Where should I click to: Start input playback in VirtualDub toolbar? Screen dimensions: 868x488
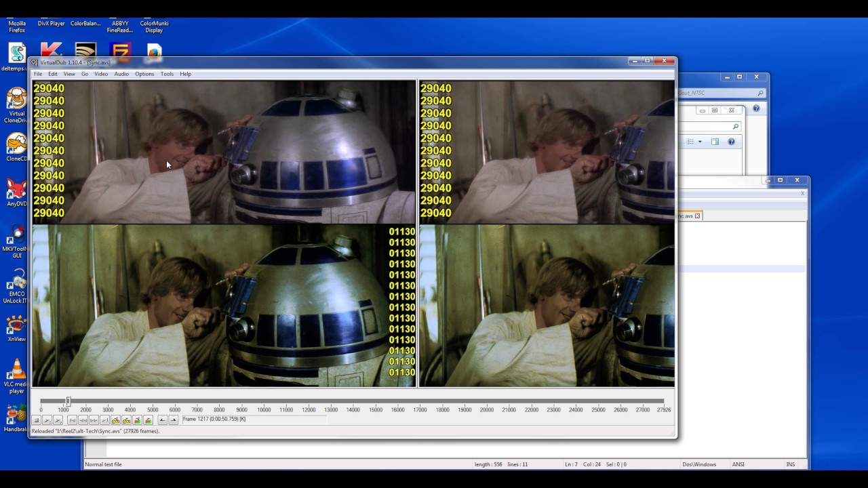47,420
